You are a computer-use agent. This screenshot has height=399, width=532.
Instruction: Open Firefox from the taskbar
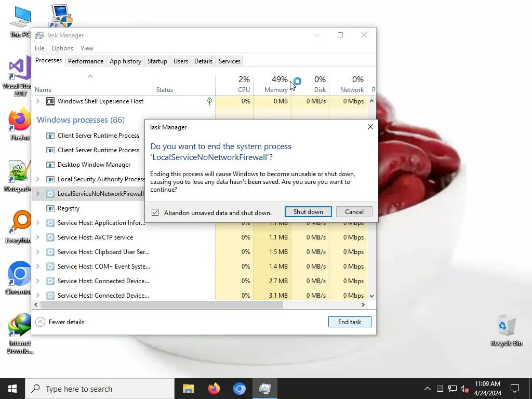[214, 389]
